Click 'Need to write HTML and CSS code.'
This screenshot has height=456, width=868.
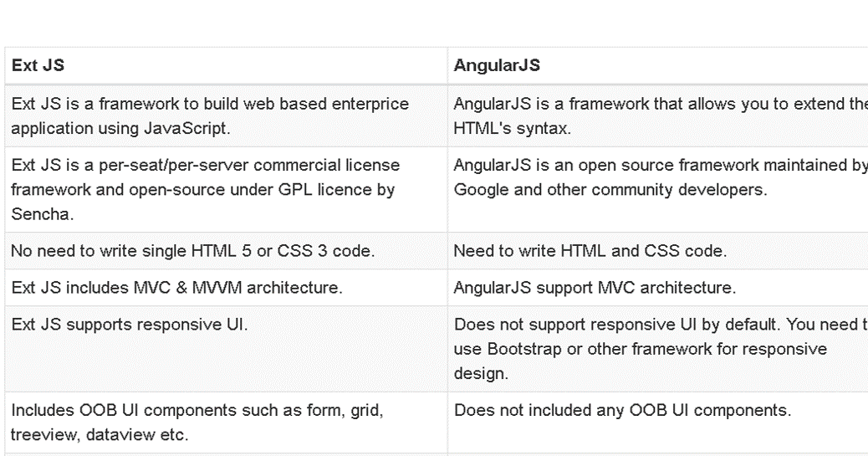(x=657, y=251)
